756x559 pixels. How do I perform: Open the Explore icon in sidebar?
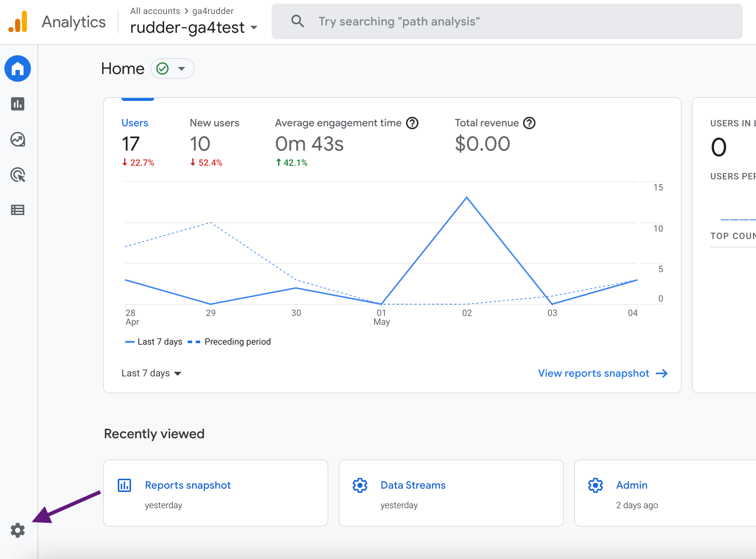[x=17, y=140]
